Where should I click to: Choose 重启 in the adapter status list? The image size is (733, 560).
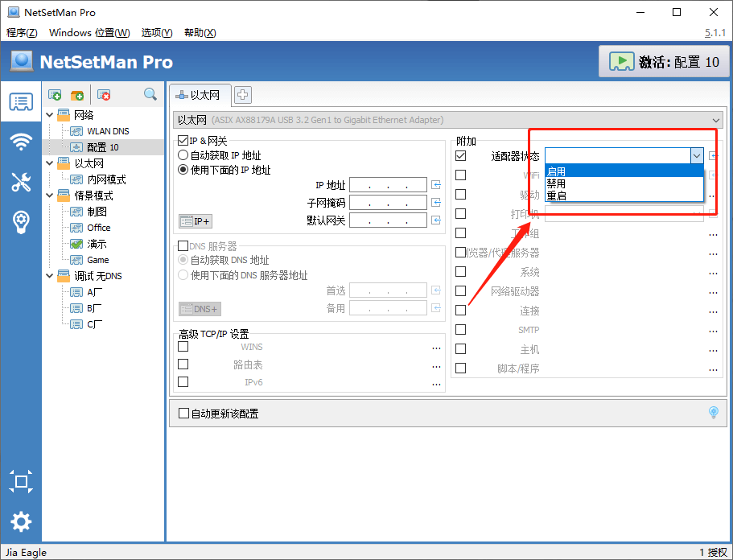coord(624,196)
